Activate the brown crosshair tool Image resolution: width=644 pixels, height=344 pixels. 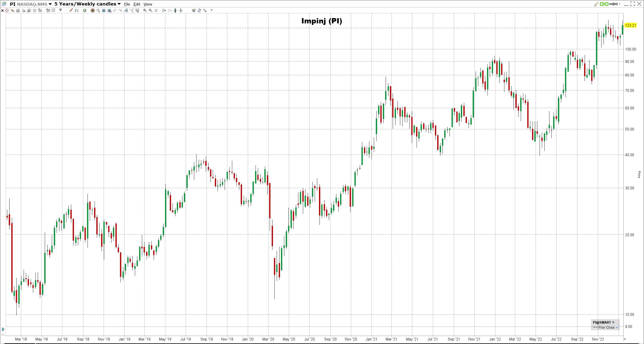pos(93,10)
